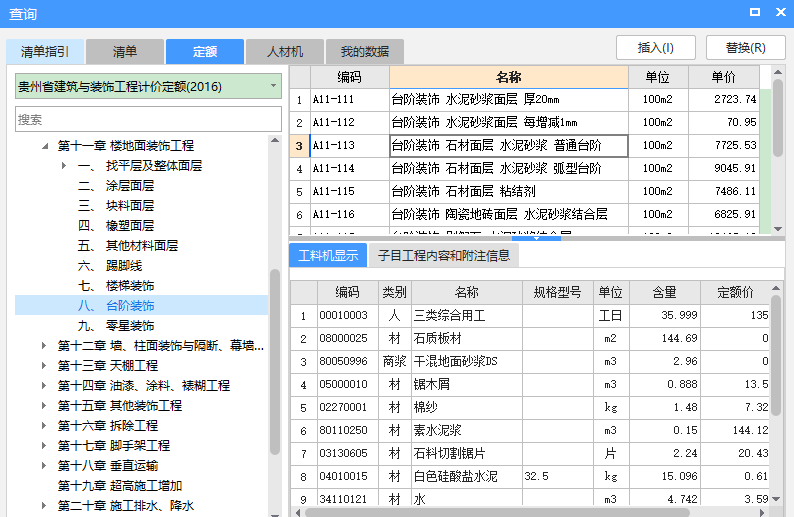Viewport: 794px width, 517px height.
Task: Click 台阶装饰 石材面层 水泥砂浆 普通台阶 cell
Action: [x=509, y=146]
